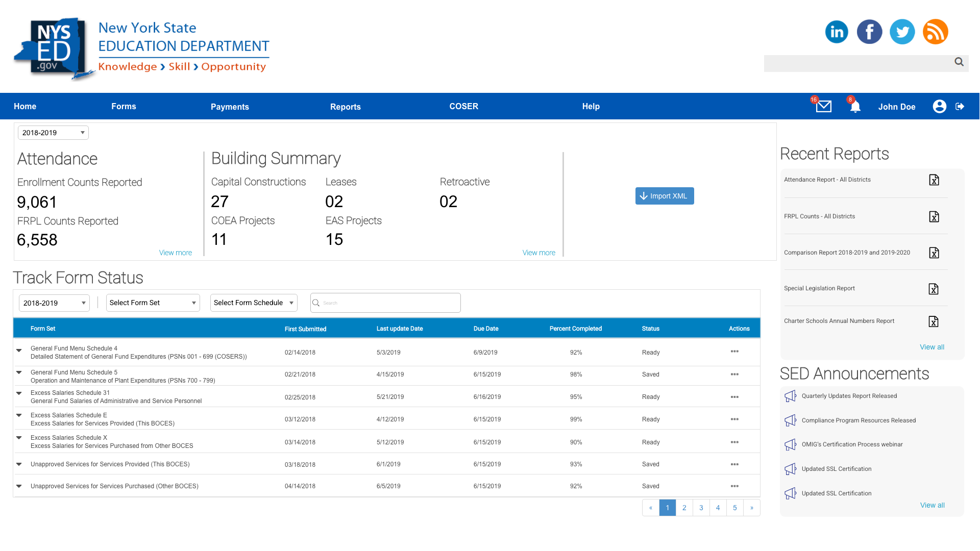Click the RSS feed icon
Viewport: 980px width, 551px height.
935,32
